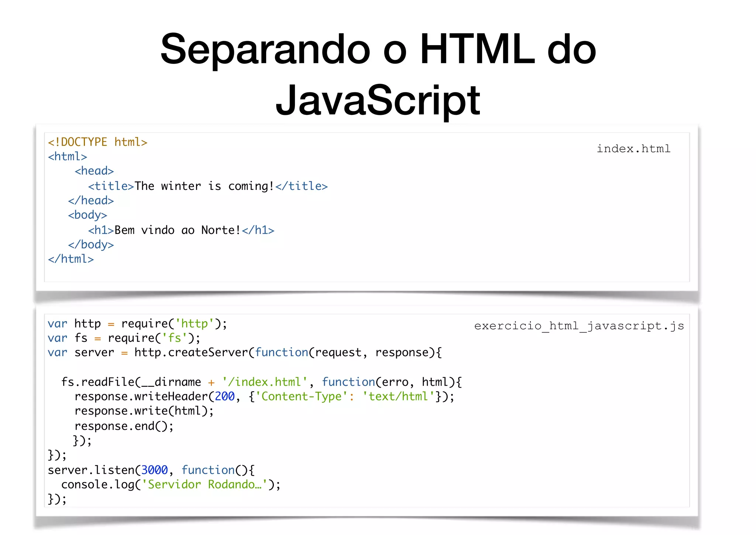Viewport: 756px width, 535px height.
Task: Click the 'http.createServer(function(request, response){' line
Action: 245,352
